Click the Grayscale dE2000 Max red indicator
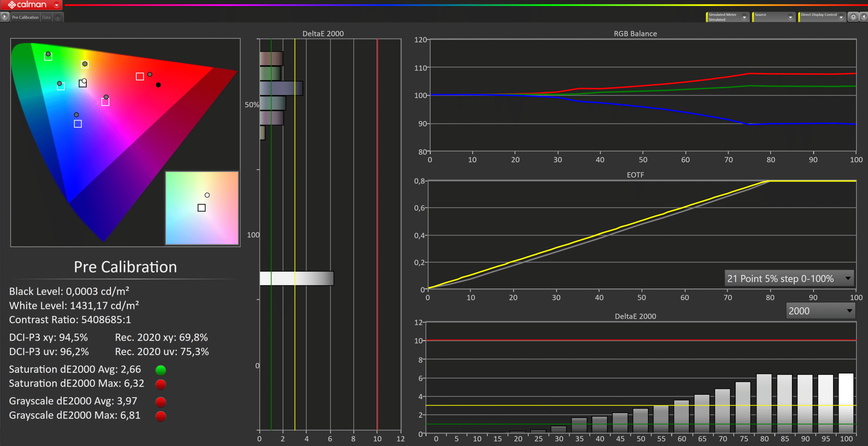This screenshot has width=868, height=446. [161, 416]
